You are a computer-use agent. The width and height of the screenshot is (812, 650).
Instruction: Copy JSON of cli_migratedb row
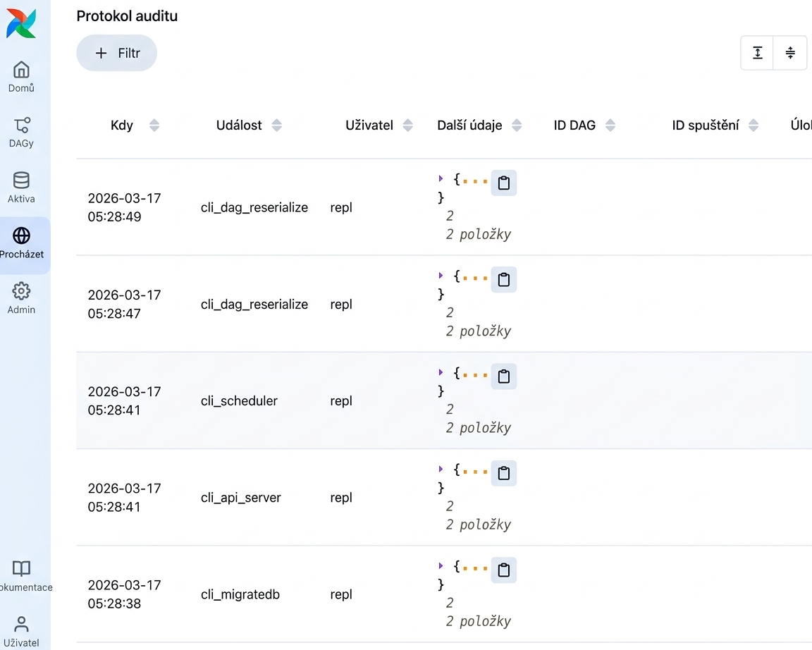[503, 570]
